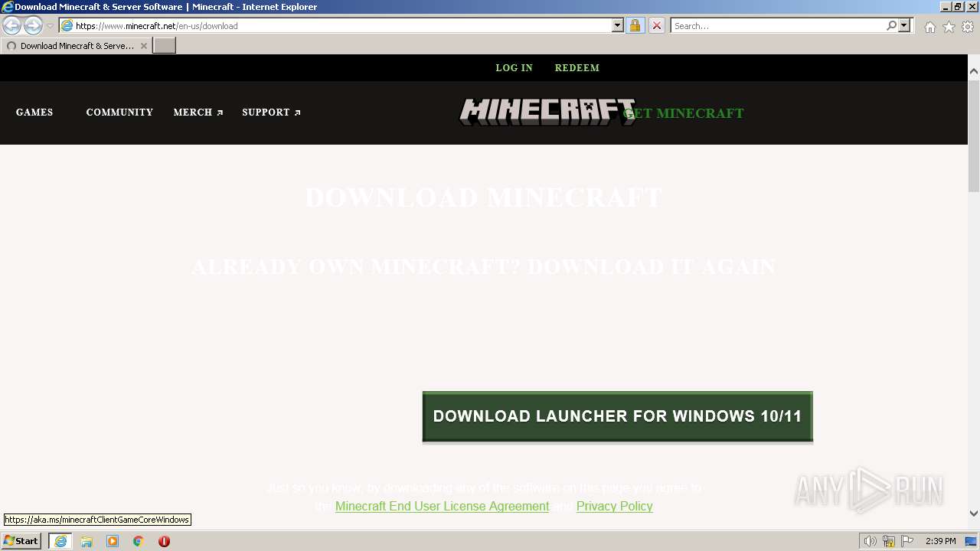Restore the Internet Explorer window
Viewport: 980px width, 551px height.
[x=958, y=6]
